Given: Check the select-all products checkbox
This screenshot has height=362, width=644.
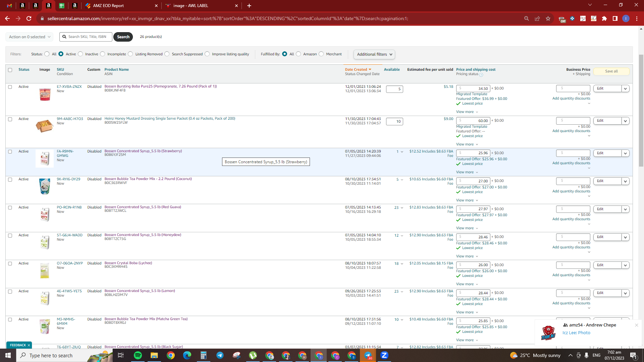Looking at the screenshot, I should (x=10, y=70).
